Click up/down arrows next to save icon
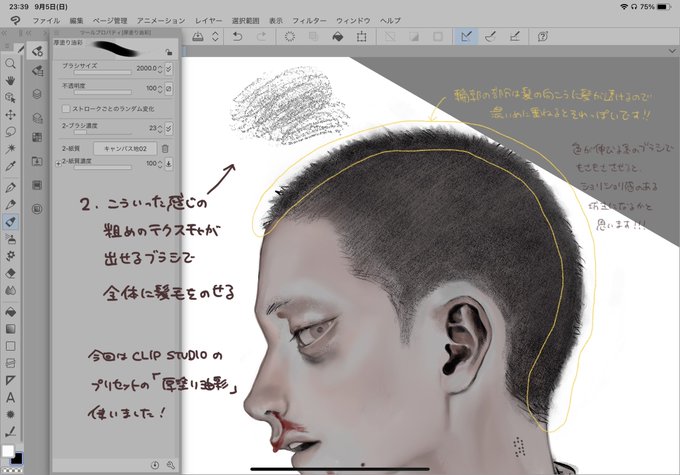 [x=215, y=36]
